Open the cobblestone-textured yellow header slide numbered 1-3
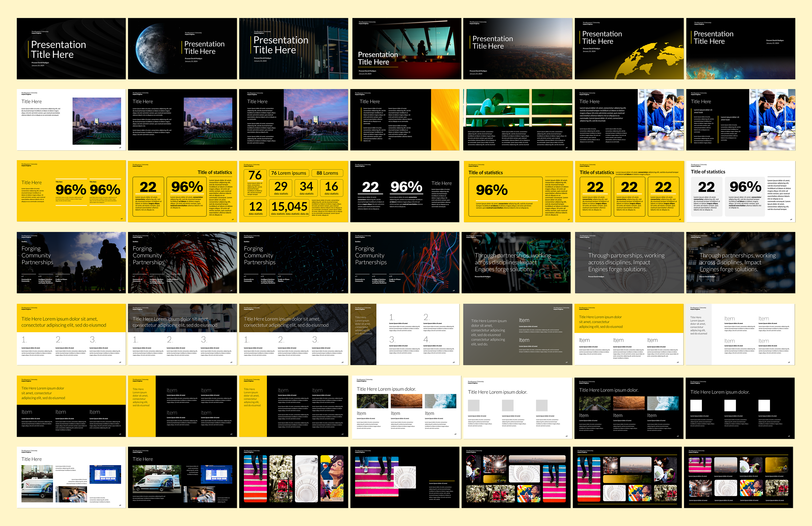 294,335
